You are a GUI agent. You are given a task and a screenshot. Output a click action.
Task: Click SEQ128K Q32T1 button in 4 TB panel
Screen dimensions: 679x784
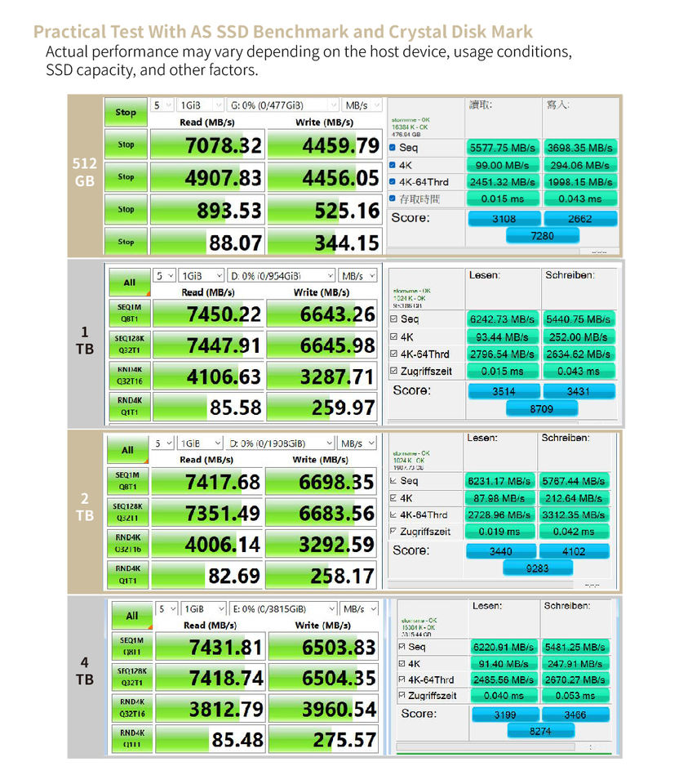pyautogui.click(x=132, y=677)
